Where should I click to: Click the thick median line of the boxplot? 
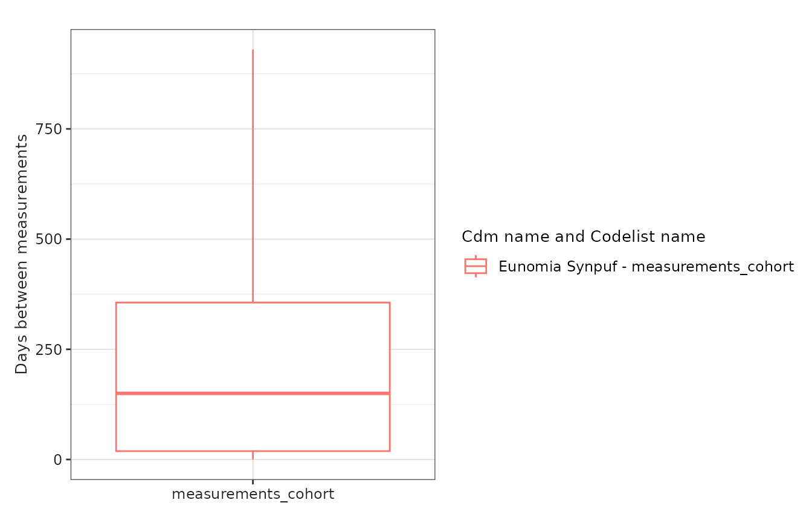[253, 394]
